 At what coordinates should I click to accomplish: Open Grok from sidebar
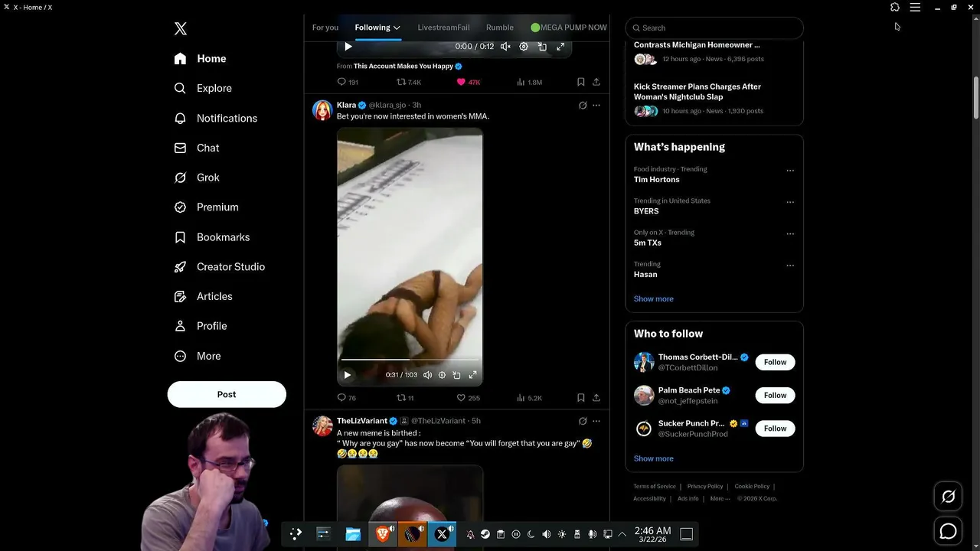click(197, 178)
